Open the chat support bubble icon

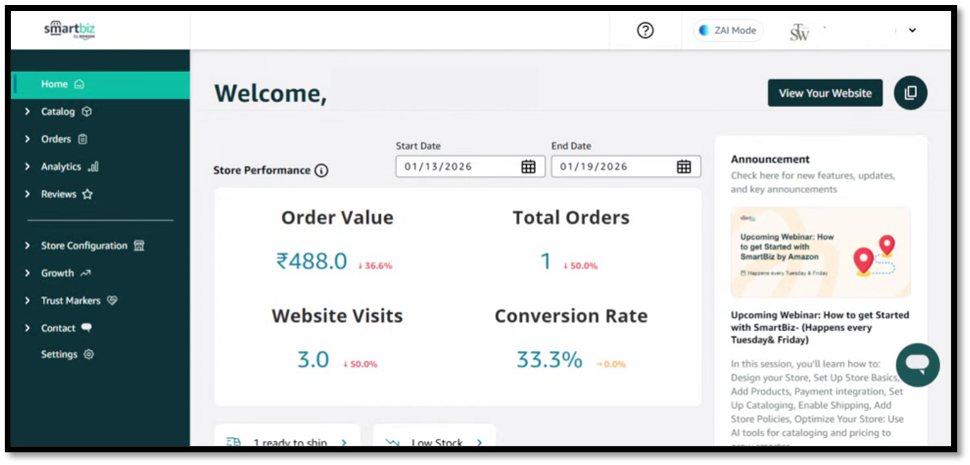point(917,365)
